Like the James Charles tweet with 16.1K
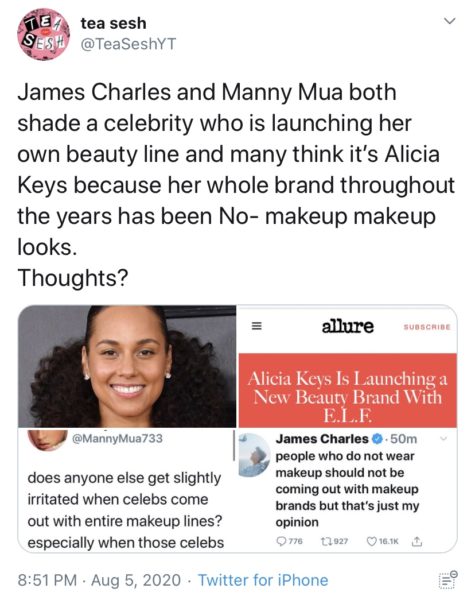Screen dimensions: 475x600 coord(382,541)
